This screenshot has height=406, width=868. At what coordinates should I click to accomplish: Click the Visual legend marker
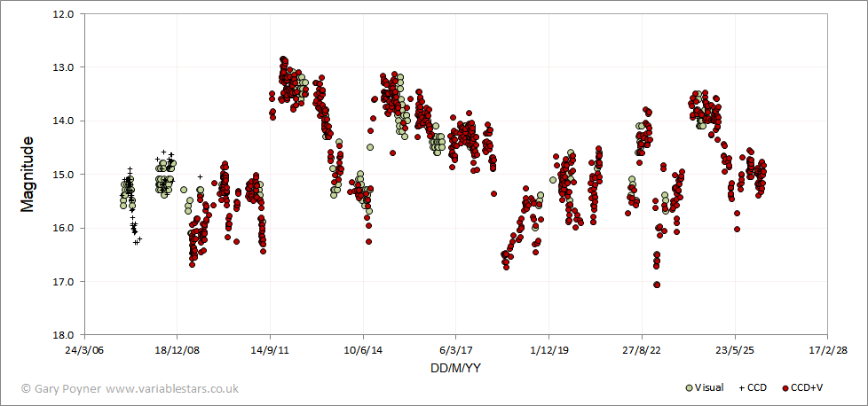(x=690, y=387)
